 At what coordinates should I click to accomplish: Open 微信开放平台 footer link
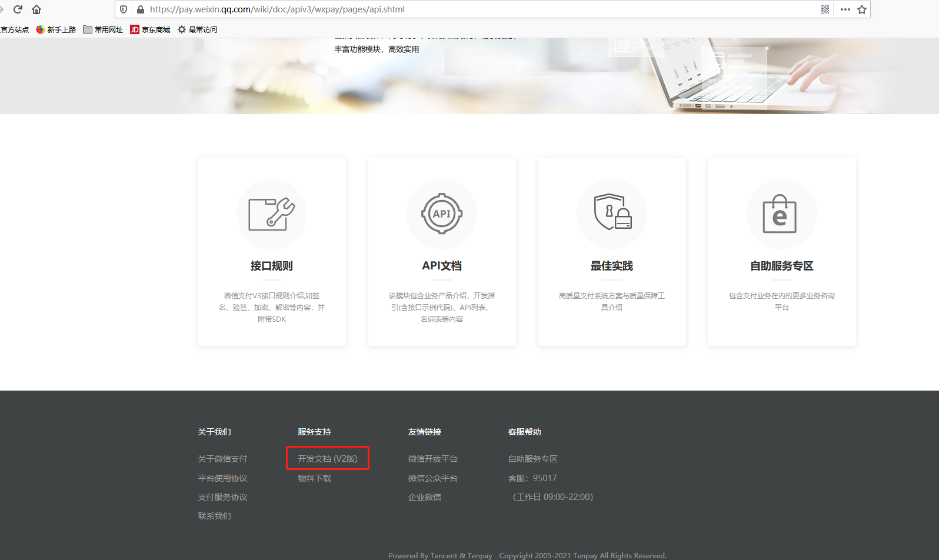tap(433, 459)
